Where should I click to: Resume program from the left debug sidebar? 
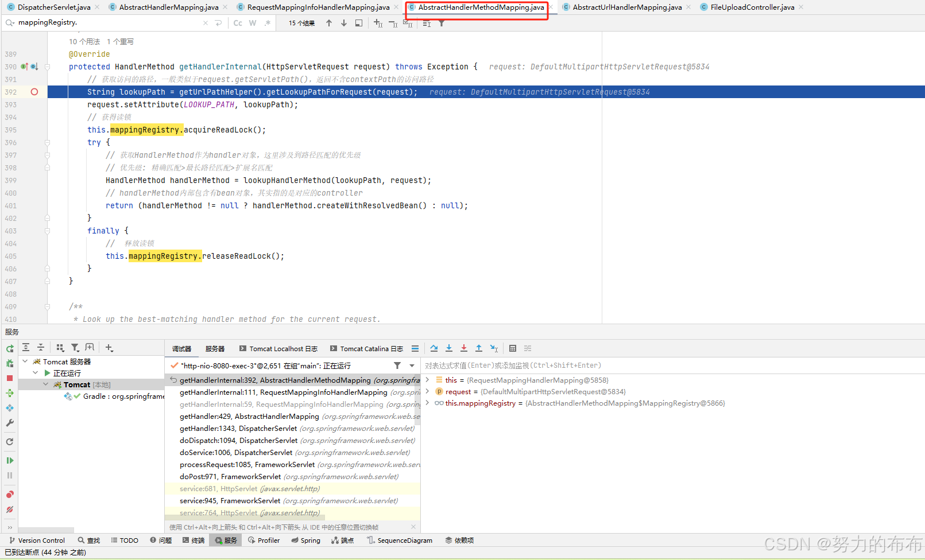tap(10, 460)
